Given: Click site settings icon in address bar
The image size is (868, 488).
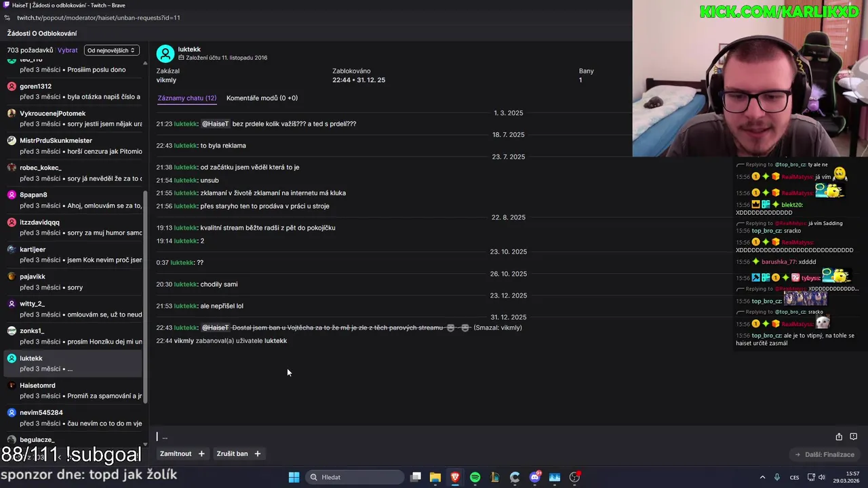Looking at the screenshot, I should coord(7,18).
